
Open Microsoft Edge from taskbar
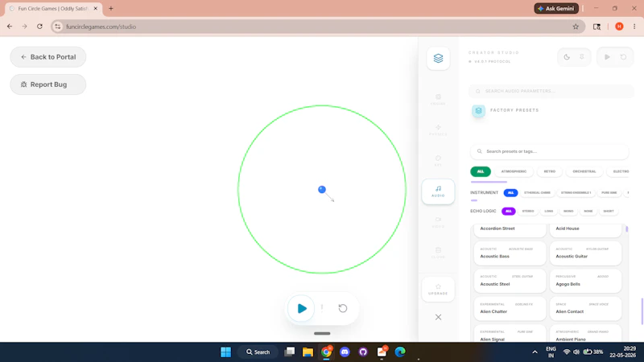pos(400,352)
